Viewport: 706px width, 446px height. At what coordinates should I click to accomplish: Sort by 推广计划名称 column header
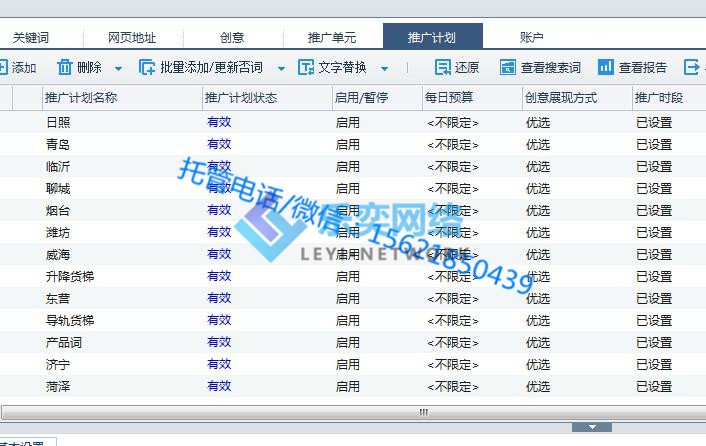pos(122,98)
